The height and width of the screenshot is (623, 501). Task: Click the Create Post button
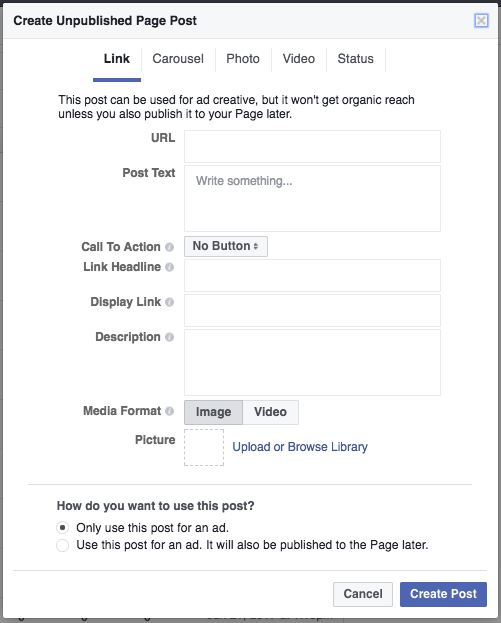click(x=443, y=594)
